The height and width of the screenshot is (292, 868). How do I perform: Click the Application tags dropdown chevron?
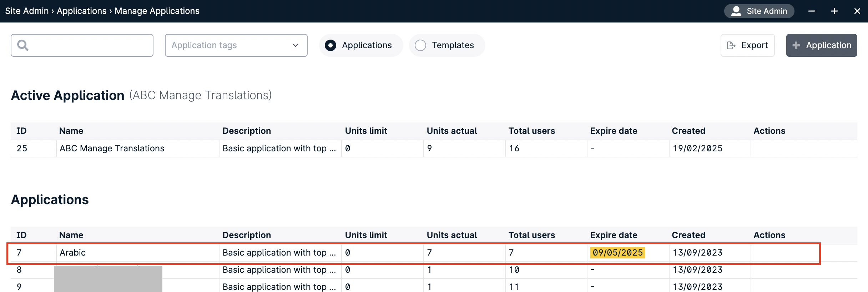296,45
